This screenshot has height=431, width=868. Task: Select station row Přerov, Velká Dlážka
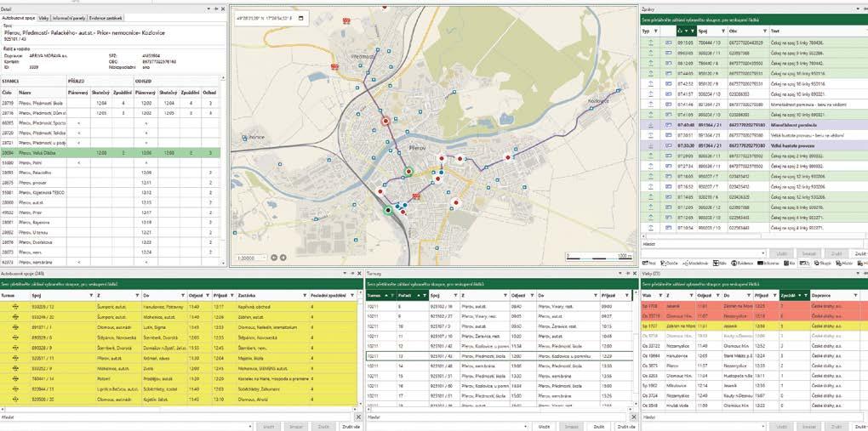point(110,153)
